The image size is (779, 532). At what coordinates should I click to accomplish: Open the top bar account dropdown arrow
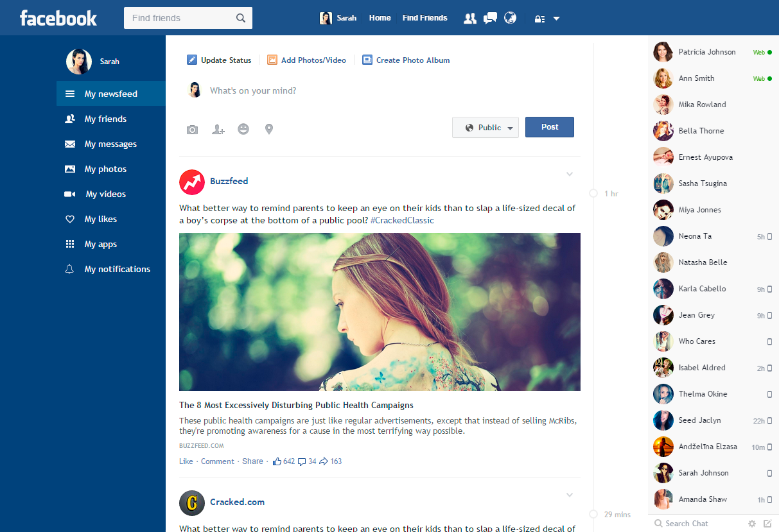557,19
